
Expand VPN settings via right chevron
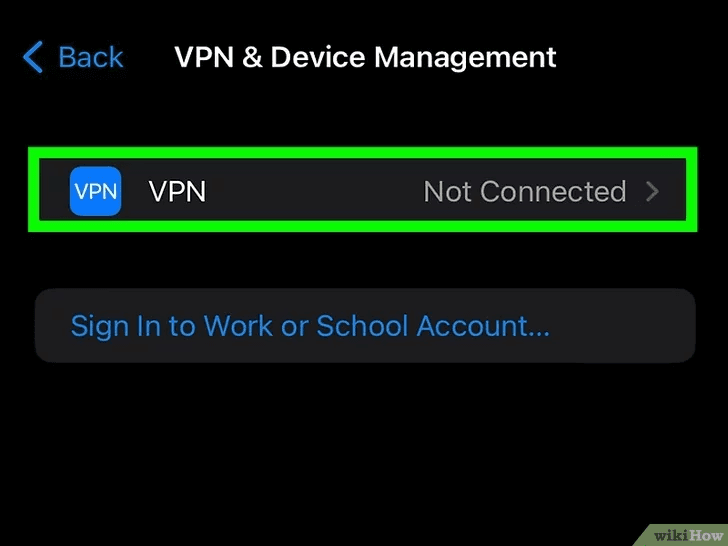pyautogui.click(x=652, y=191)
